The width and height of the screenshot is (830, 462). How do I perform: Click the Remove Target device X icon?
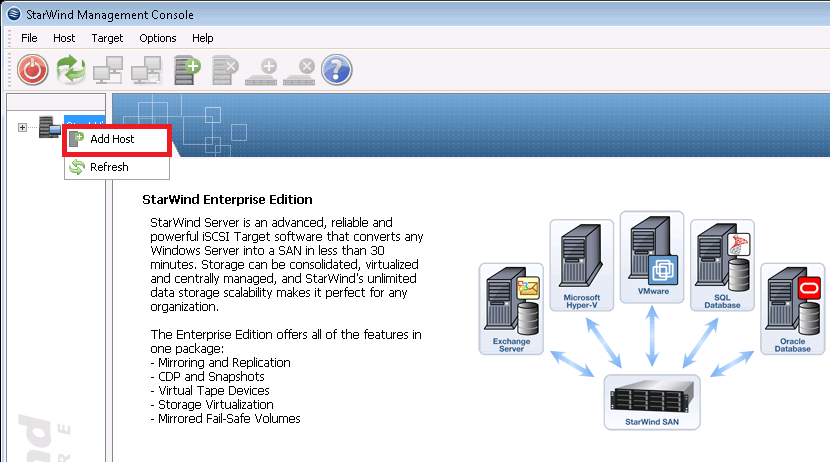pyautogui.click(x=299, y=71)
